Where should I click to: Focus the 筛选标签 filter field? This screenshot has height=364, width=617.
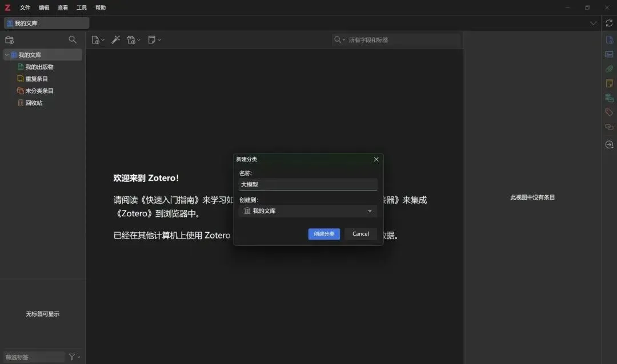tap(34, 357)
